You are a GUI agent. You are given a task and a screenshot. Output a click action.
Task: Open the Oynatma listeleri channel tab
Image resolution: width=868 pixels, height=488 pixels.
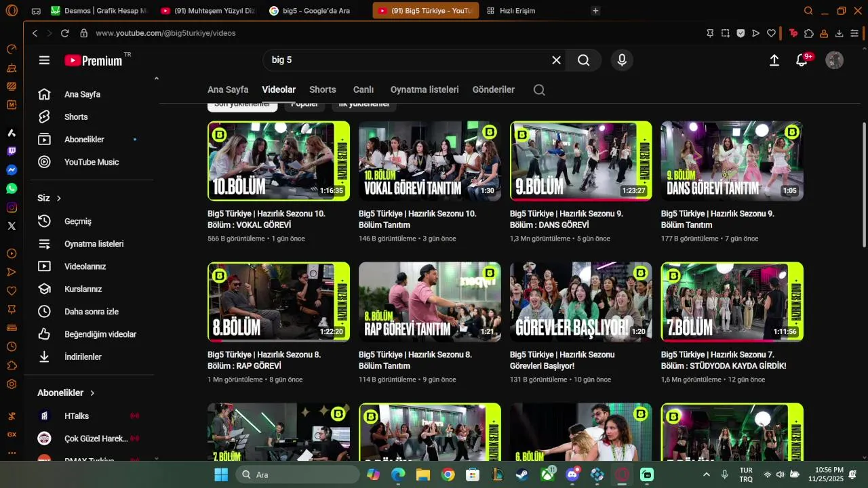[425, 90]
